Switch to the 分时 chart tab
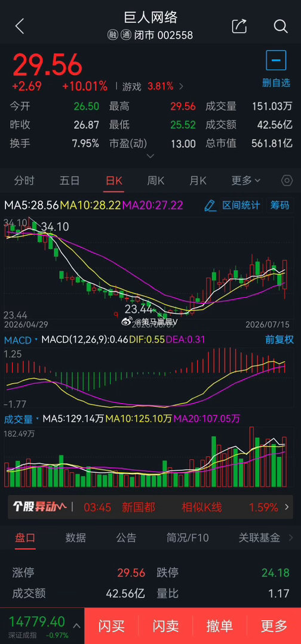This screenshot has width=301, height=644. (x=24, y=180)
